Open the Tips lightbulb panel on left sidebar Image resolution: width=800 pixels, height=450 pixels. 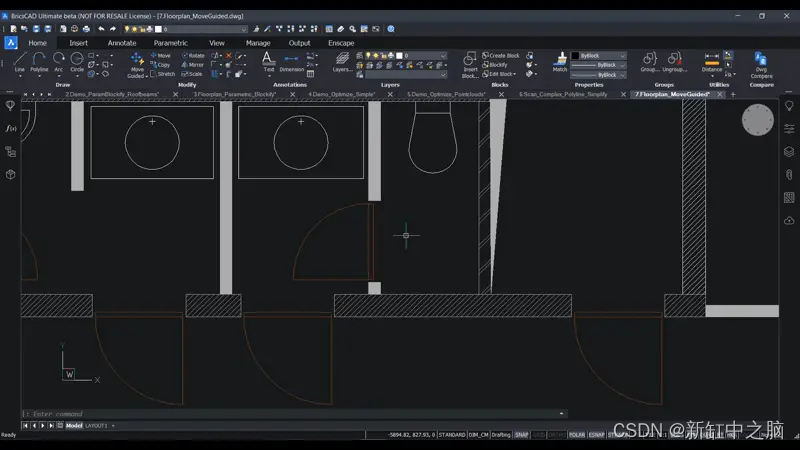[10, 106]
